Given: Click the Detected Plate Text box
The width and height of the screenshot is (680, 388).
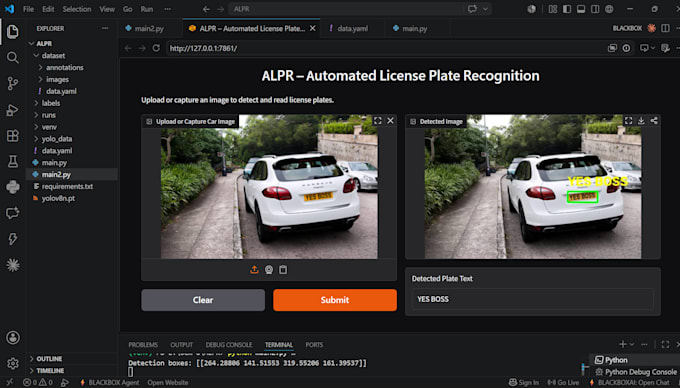Looking at the screenshot, I should click(533, 299).
